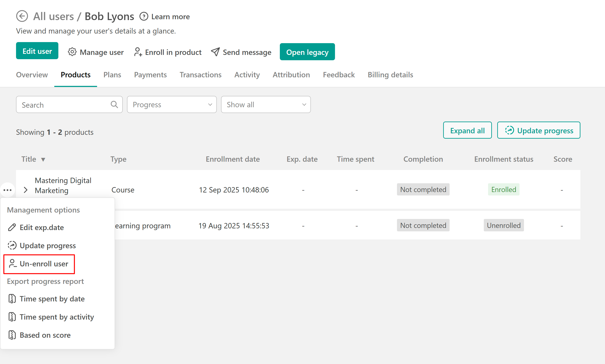Click the Manage user gear icon
Screen dimensions: 605x364
[x=72, y=52]
